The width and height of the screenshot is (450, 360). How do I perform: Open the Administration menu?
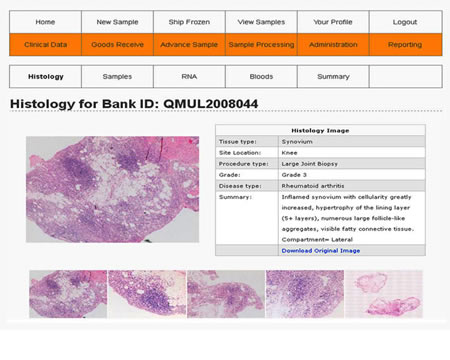333,44
